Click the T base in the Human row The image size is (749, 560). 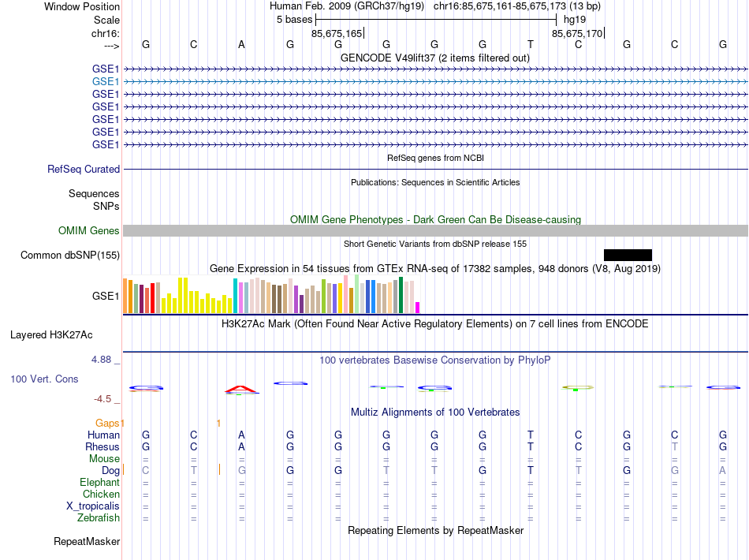tap(531, 435)
